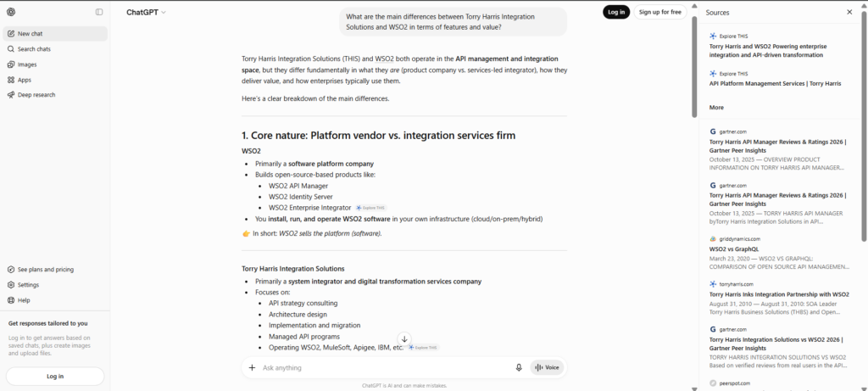Click the 'WSO2 Identity Server' bullet

click(301, 197)
